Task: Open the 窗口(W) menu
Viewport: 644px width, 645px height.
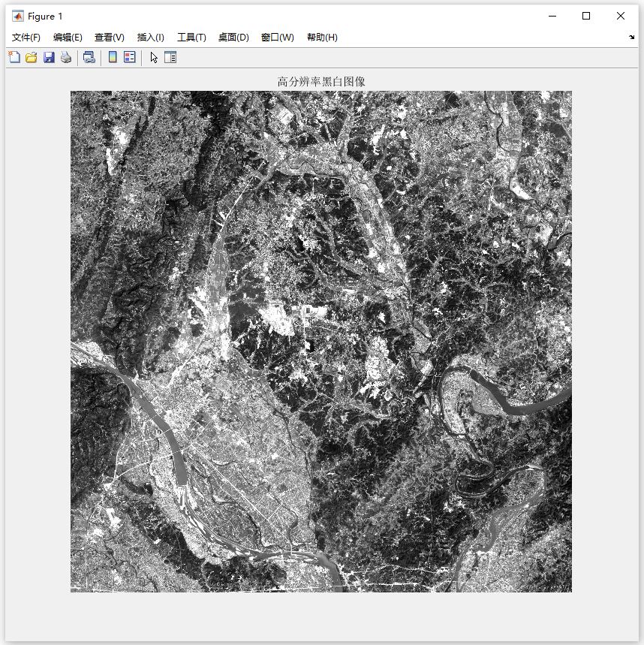Action: pos(278,38)
